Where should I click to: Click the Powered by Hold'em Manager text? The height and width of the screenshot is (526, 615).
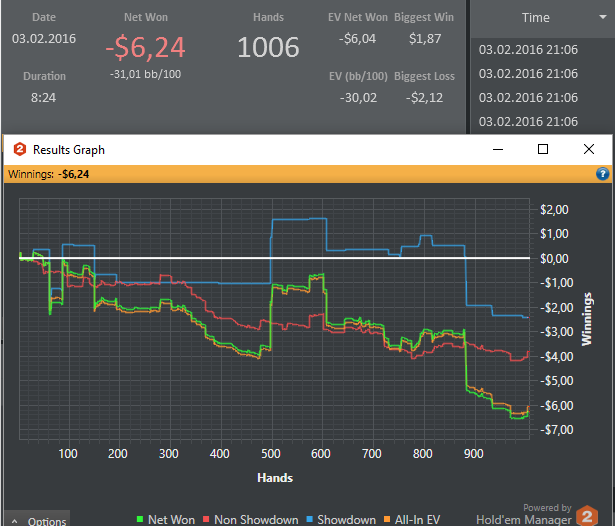tap(524, 514)
